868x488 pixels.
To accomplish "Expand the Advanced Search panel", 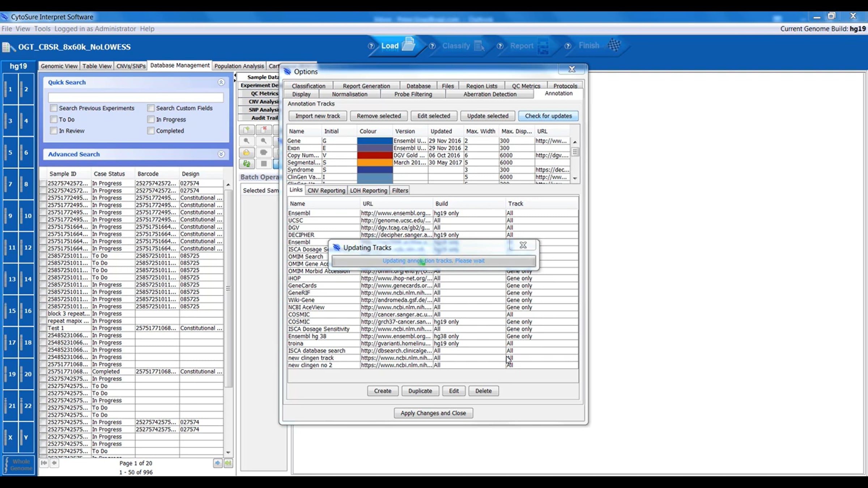I will [x=221, y=154].
